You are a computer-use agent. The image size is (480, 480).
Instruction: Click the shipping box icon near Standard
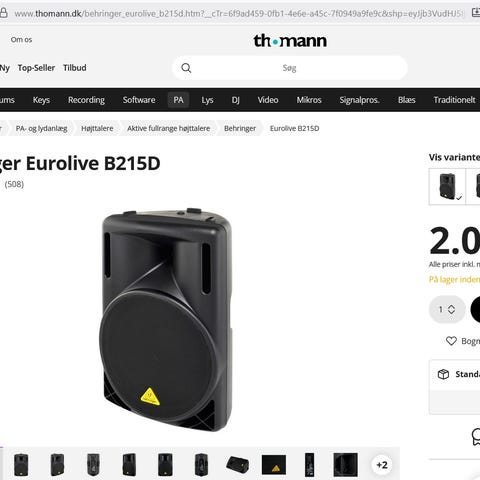click(x=443, y=374)
